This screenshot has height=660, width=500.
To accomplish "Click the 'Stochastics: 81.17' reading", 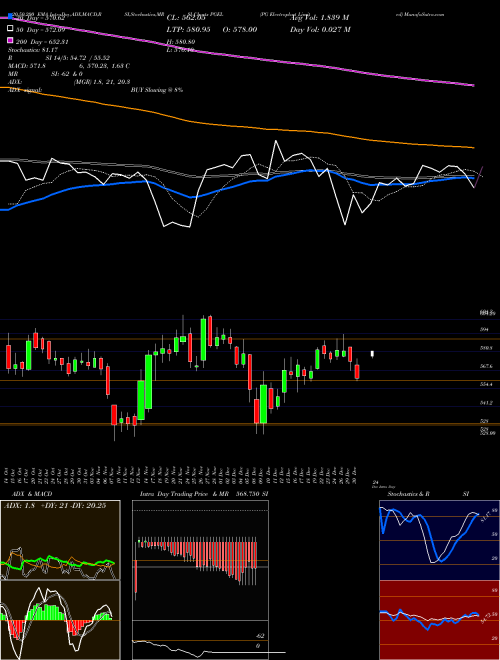I will pyautogui.click(x=32, y=50).
